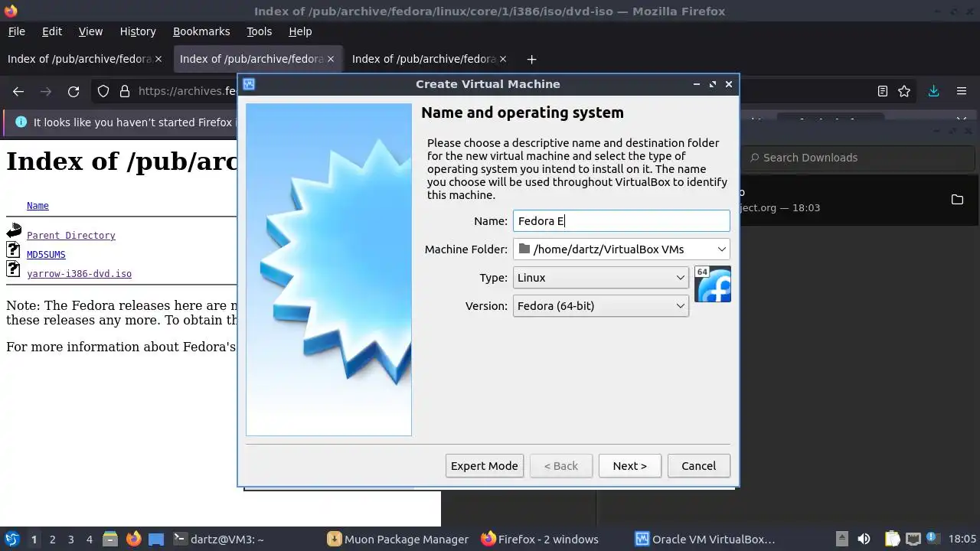Open the Edit menu

tap(52, 31)
